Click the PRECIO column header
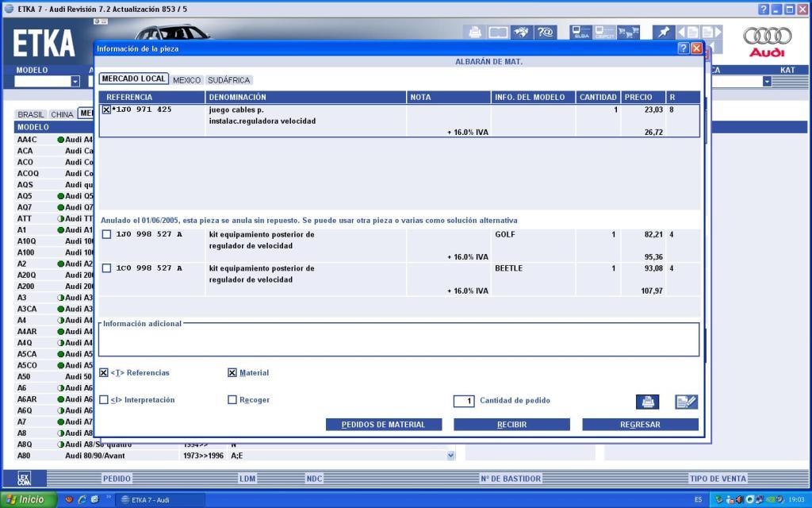The width and height of the screenshot is (812, 508). click(x=643, y=97)
